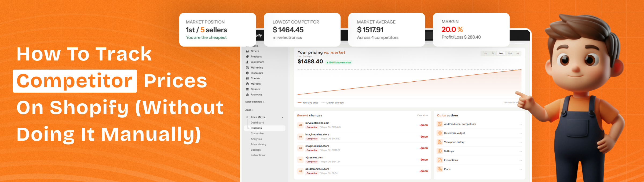The image size is (644, 182).
Task: Click the Discounts badge icon
Action: pyautogui.click(x=247, y=73)
